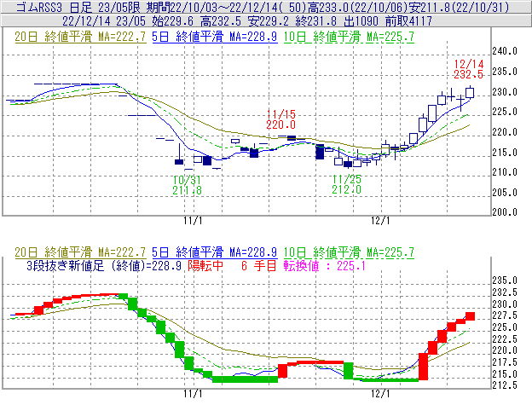This screenshot has height=405, width=532.
Task: Click the magenta '転換値 : 225.1' text
Action: pyautogui.click(x=325, y=265)
